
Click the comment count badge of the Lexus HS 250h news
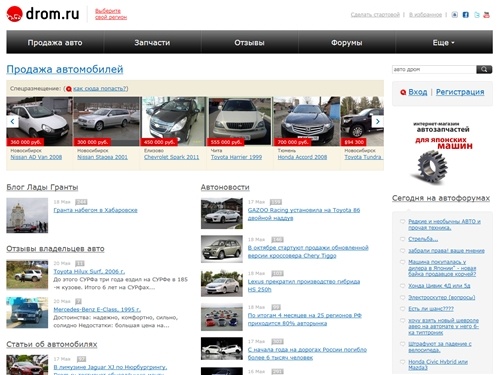click(x=277, y=273)
